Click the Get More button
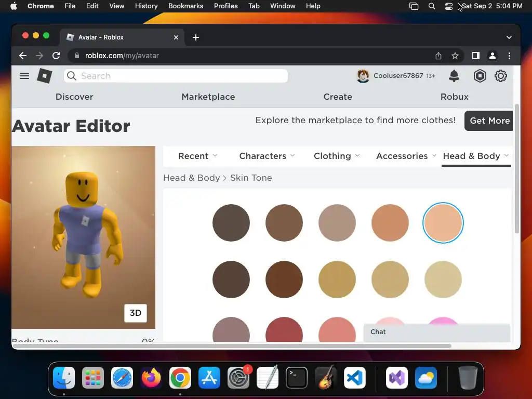The height and width of the screenshot is (399, 532). coord(489,121)
